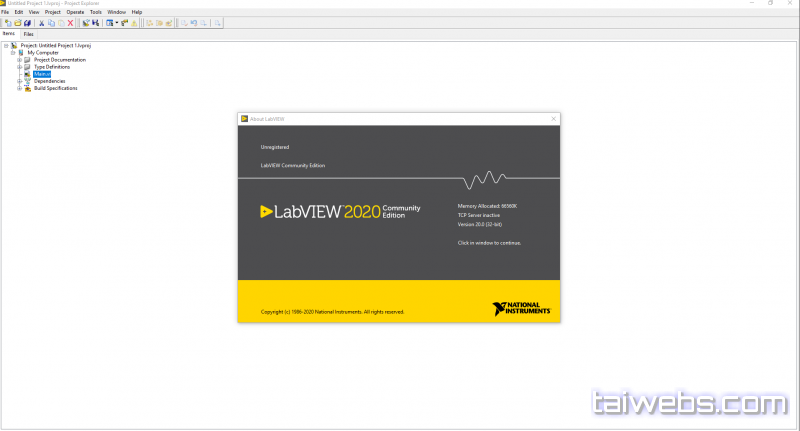Viewport: 800px width, 431px height.
Task: Open the Operate menu
Action: point(75,12)
